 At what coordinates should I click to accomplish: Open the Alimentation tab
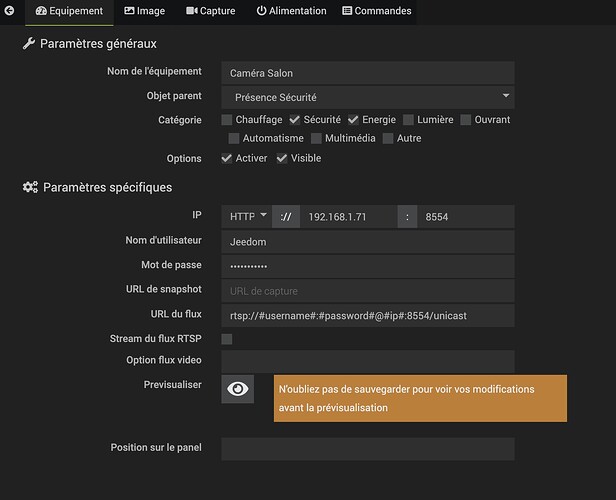pos(291,11)
